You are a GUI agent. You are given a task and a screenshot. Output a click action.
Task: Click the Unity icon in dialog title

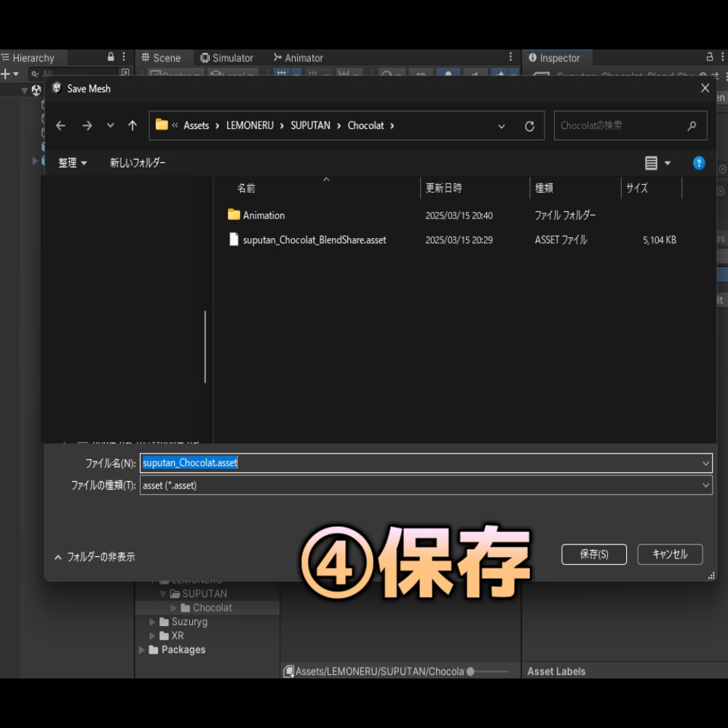(57, 88)
